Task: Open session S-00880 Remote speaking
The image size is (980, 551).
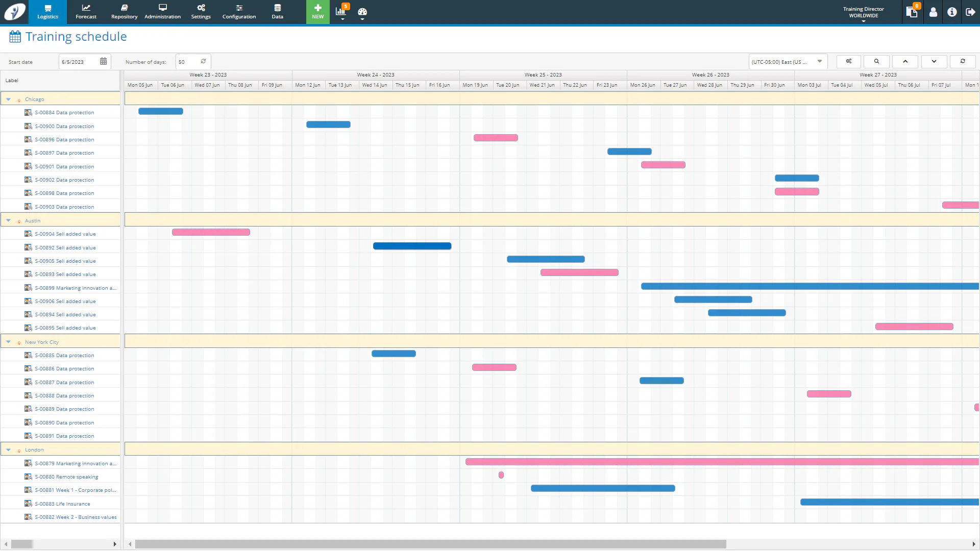Action: click(x=66, y=477)
